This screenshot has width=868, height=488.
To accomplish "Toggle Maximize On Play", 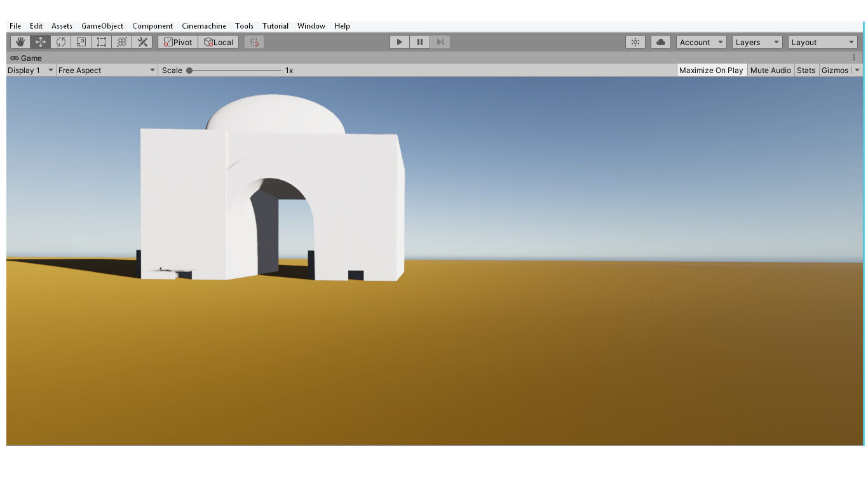I will pos(710,71).
